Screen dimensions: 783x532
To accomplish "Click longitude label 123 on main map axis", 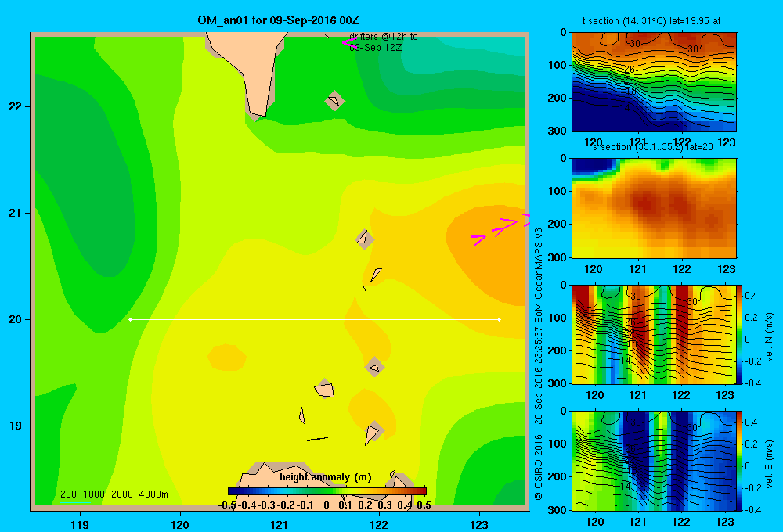I will (x=479, y=524).
